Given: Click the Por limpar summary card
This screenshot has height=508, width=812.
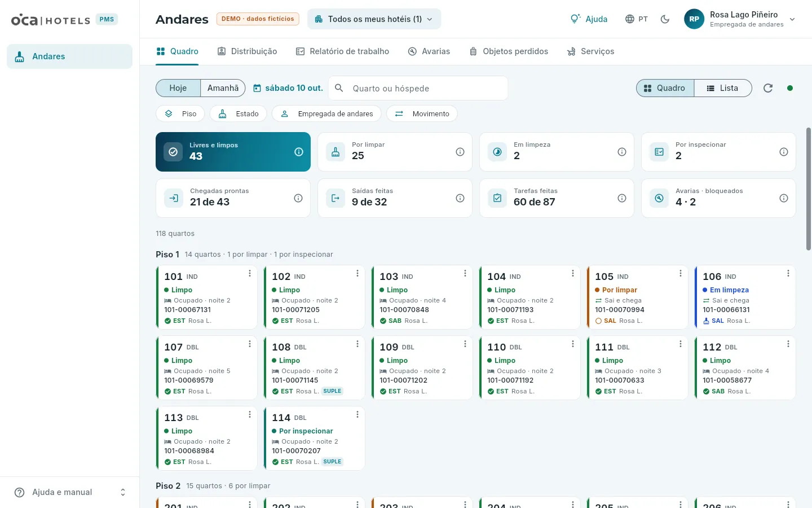Looking at the screenshot, I should point(395,152).
